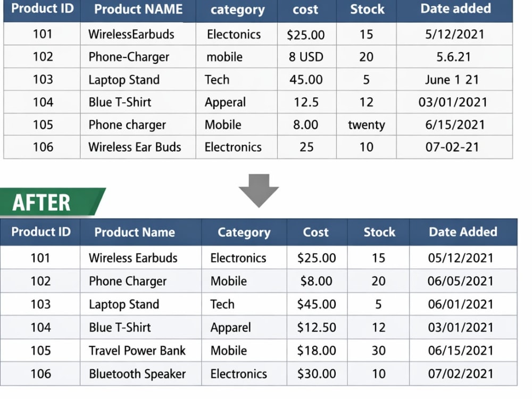
Task: Click the '06/05/2021' date cell
Action: [460, 281]
